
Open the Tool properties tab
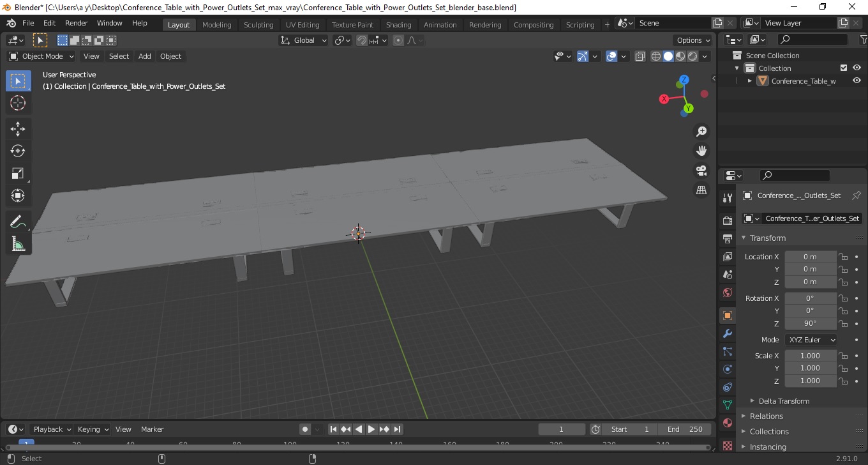coord(728,198)
